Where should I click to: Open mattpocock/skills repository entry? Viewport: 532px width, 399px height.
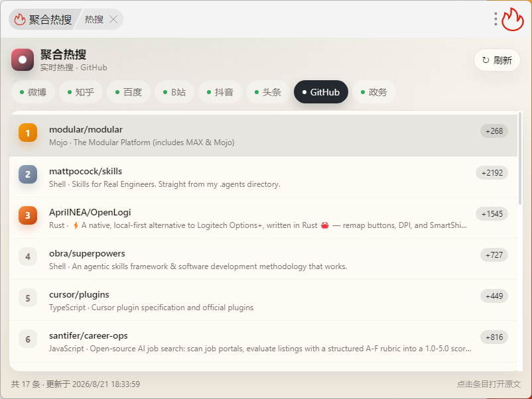263,176
